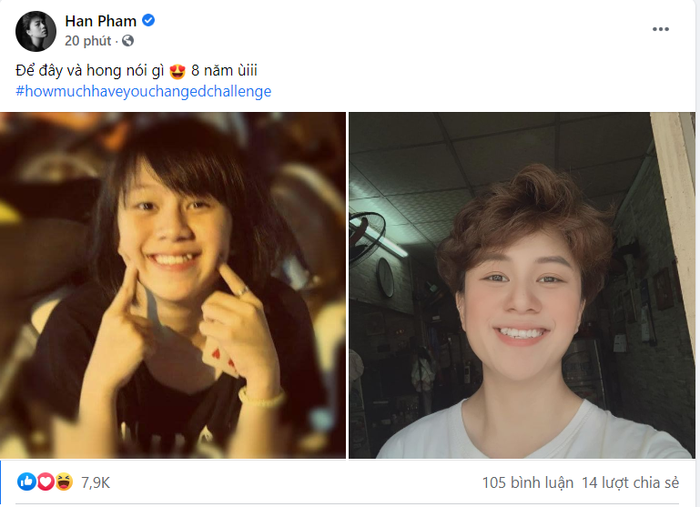
Task: Click the wall fan in the selfie photo
Action: point(367,237)
